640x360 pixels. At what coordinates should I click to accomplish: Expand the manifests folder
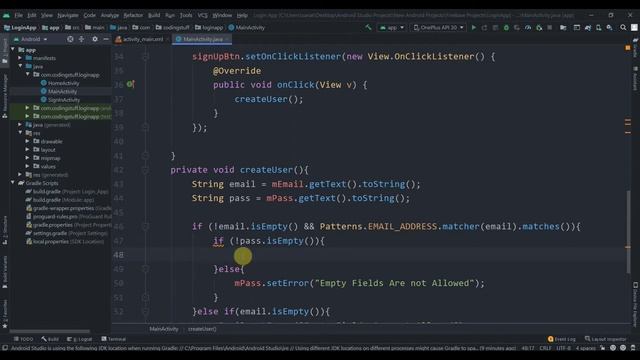(20, 58)
